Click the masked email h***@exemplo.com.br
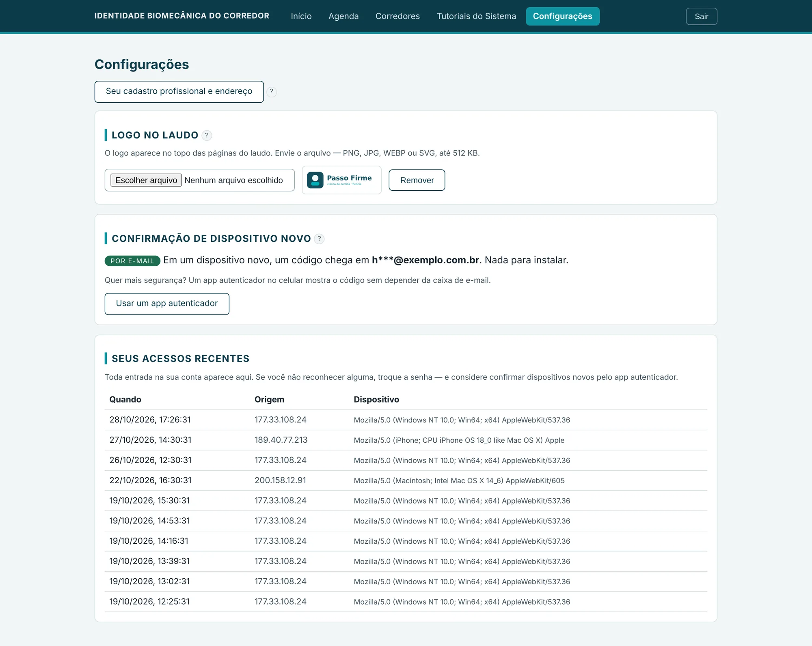Image resolution: width=812 pixels, height=646 pixels. (425, 260)
